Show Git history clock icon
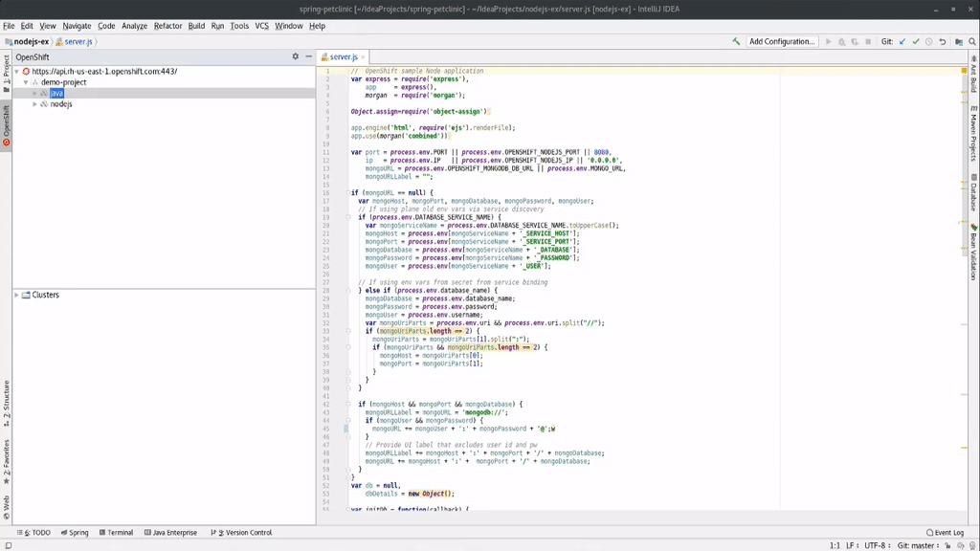 [x=928, y=42]
